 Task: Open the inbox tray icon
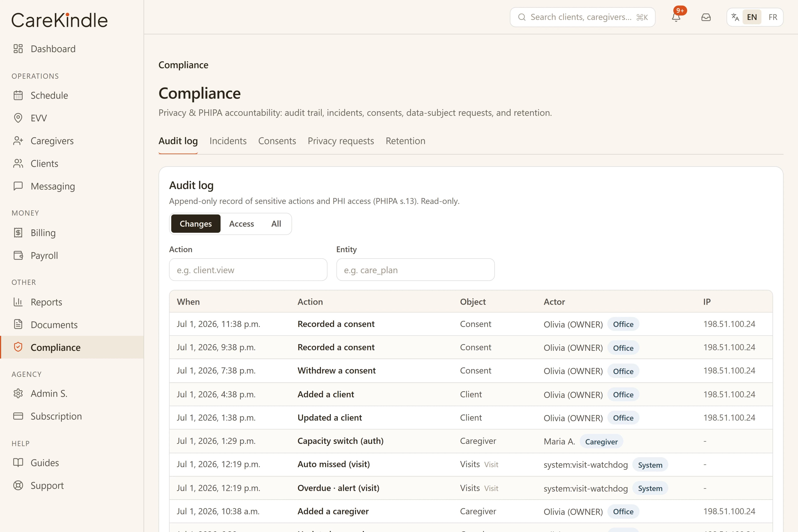pyautogui.click(x=706, y=17)
